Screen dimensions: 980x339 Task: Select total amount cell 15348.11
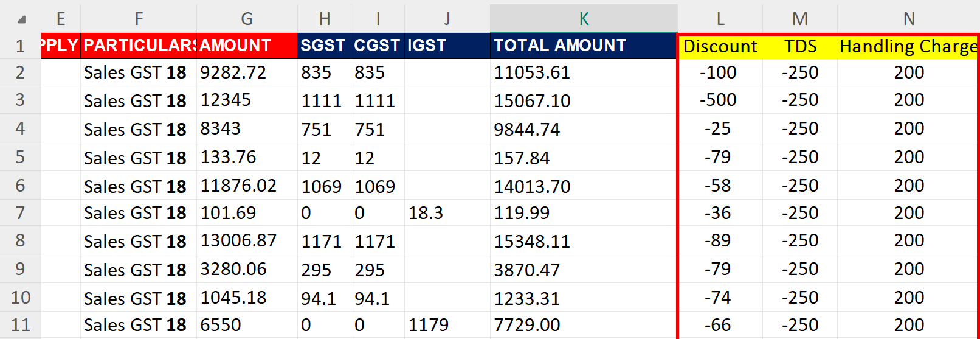coord(584,240)
